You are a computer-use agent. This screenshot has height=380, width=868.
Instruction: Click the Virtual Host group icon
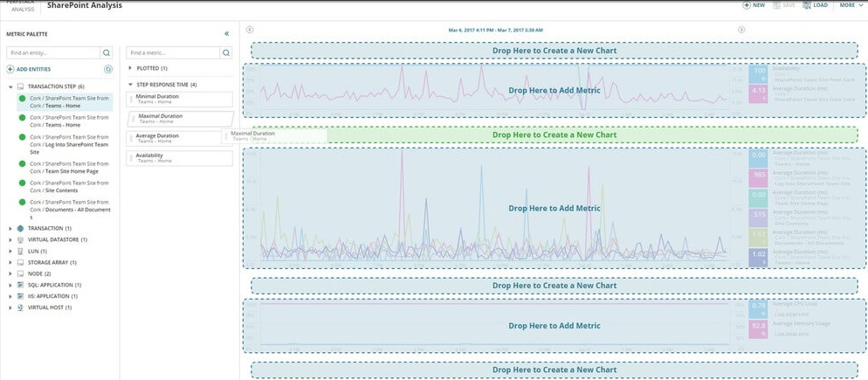click(x=20, y=307)
